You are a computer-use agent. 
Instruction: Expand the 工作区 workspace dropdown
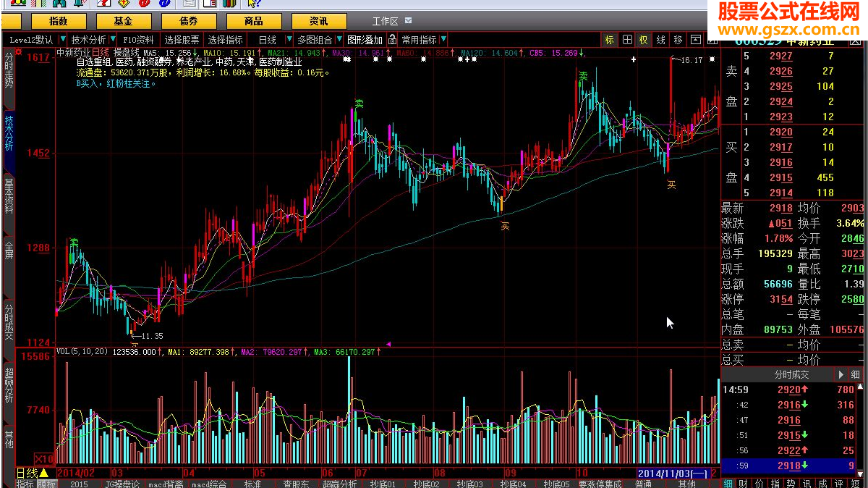tap(409, 21)
